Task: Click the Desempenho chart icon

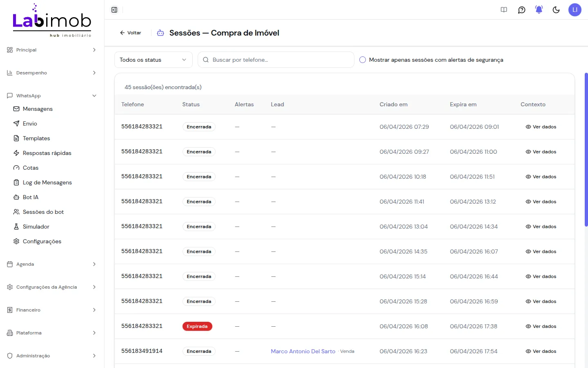Action: (x=10, y=73)
